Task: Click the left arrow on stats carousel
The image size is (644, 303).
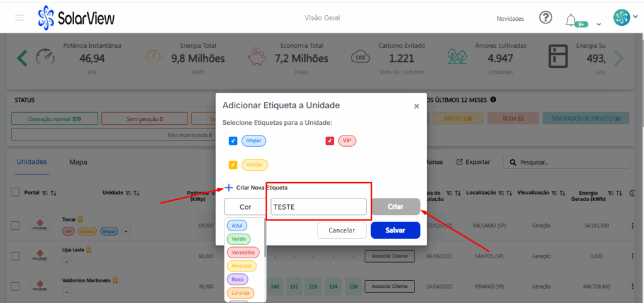Action: (22, 59)
